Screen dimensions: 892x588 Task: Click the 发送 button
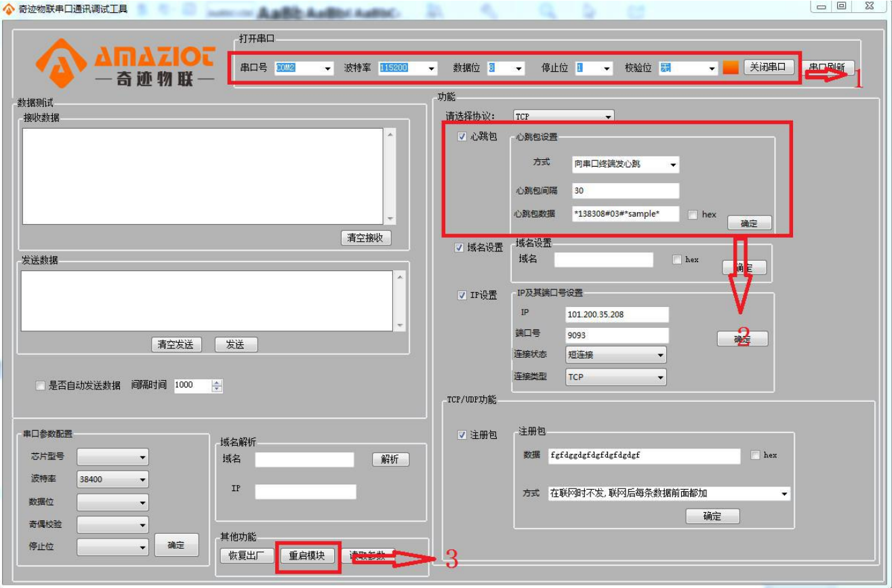(x=236, y=345)
